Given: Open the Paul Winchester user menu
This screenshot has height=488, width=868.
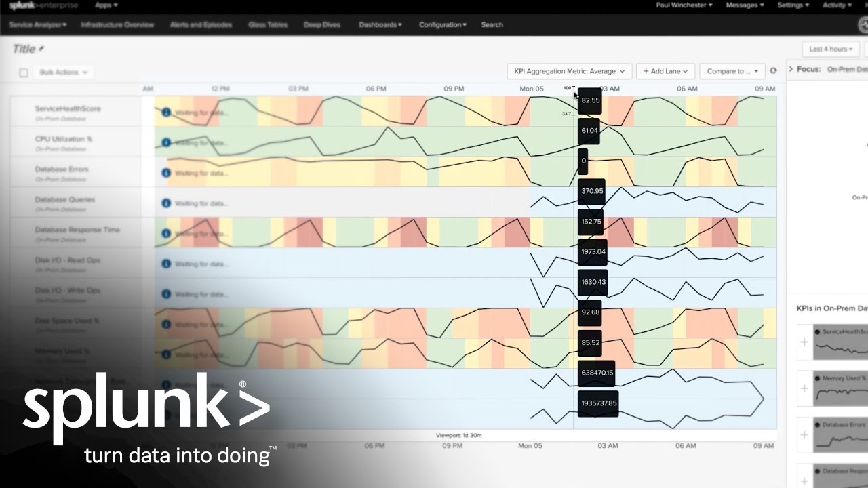Looking at the screenshot, I should (684, 5).
